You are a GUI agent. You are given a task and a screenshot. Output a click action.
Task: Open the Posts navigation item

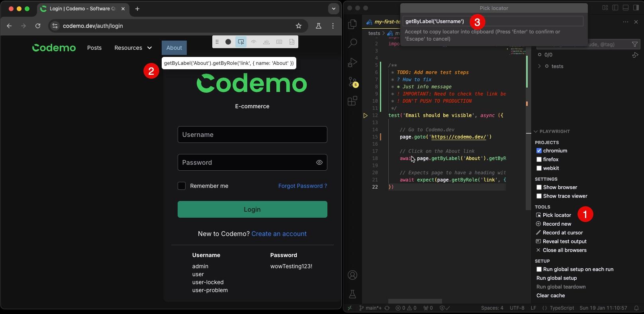pyautogui.click(x=94, y=48)
